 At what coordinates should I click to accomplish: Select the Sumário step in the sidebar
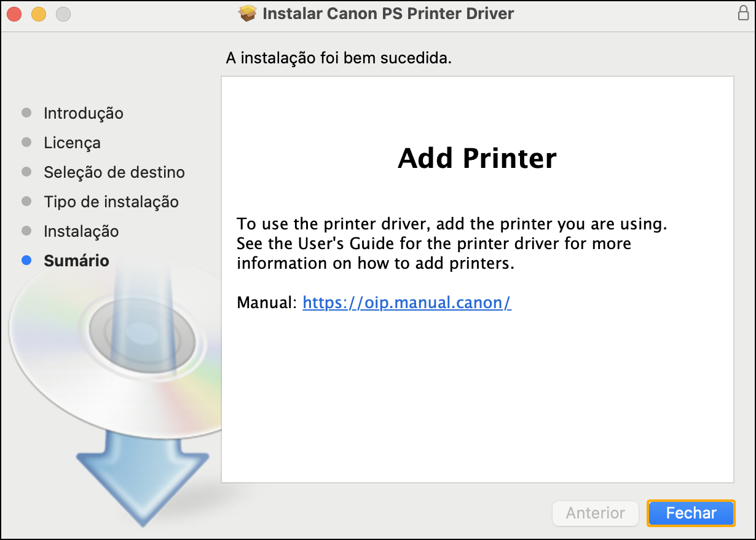point(76,261)
